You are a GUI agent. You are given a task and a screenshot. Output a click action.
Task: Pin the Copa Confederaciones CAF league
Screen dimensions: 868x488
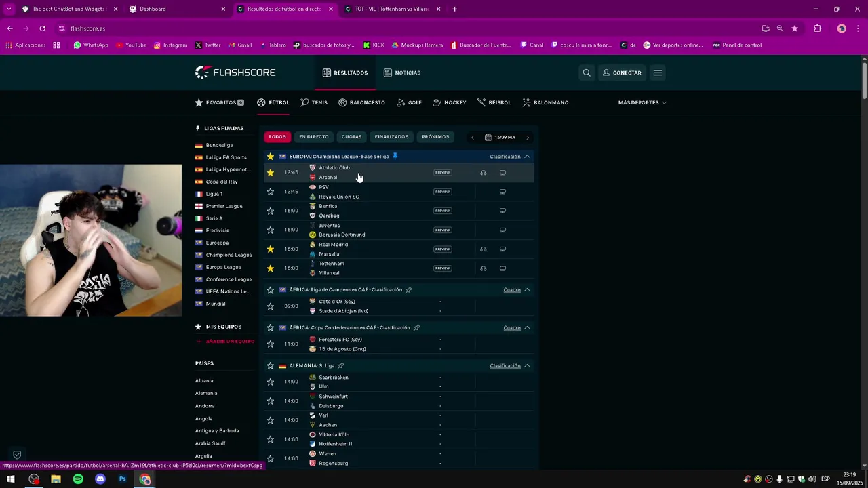(x=416, y=328)
